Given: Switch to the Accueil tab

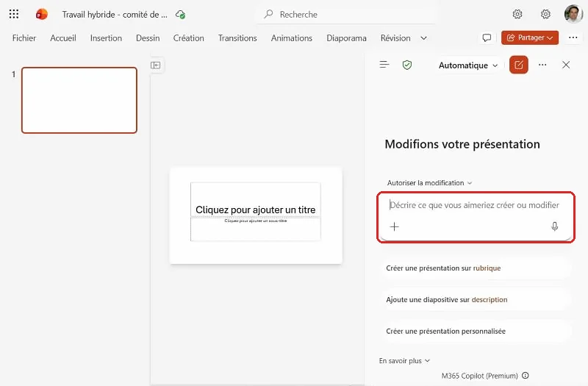Looking at the screenshot, I should point(63,38).
